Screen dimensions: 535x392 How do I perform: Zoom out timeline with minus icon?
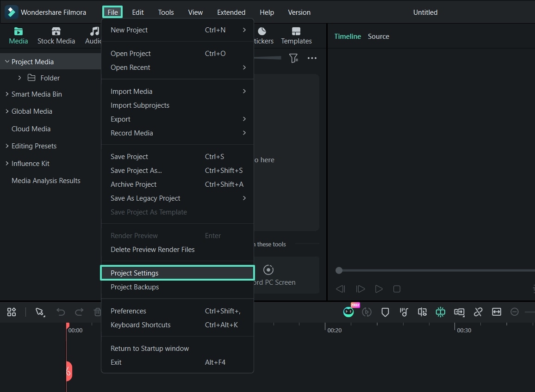(x=515, y=312)
